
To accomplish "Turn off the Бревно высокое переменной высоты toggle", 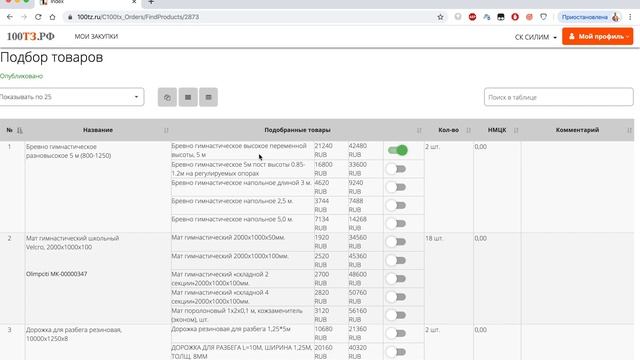I will pyautogui.click(x=398, y=150).
